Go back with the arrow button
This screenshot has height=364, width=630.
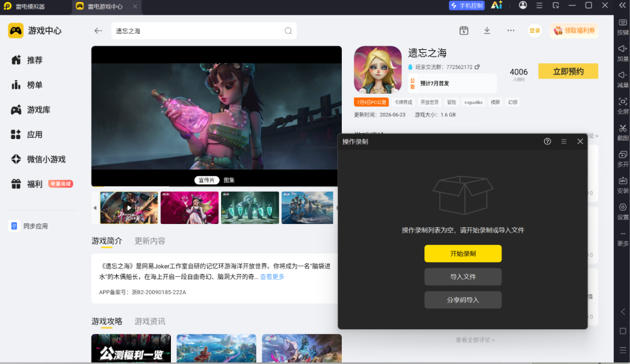tap(98, 31)
